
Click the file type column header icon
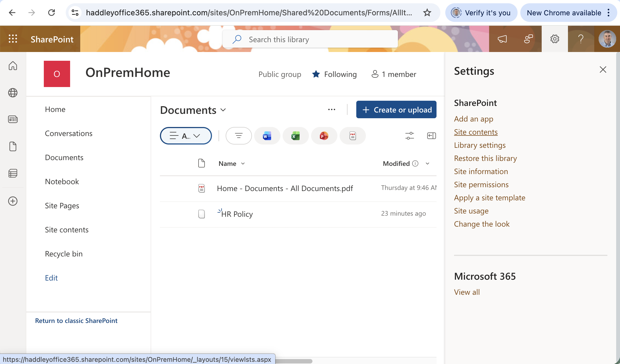202,163
